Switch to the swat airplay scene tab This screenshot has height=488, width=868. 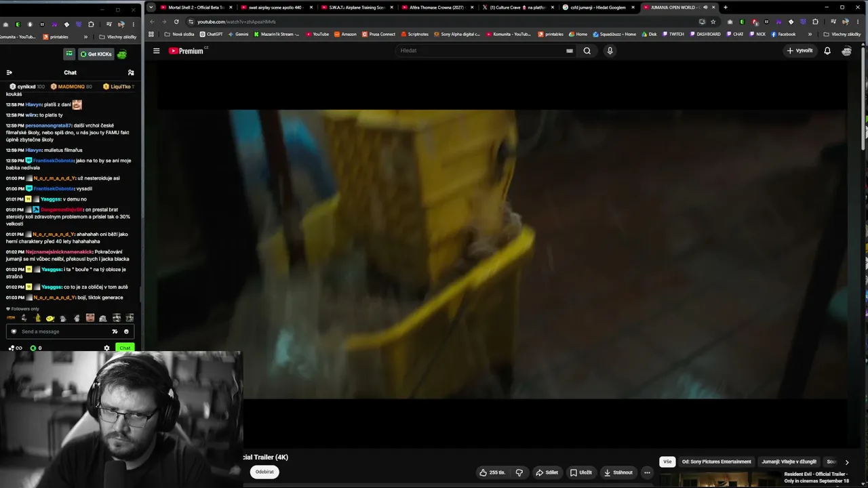point(275,7)
